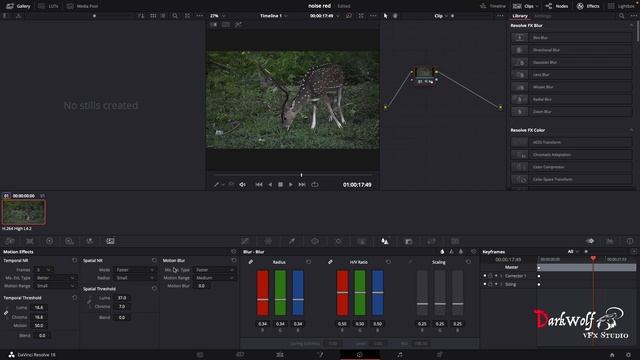Open Spatial NR Mode dropdown
This screenshot has height=360, width=640.
[x=135, y=270]
